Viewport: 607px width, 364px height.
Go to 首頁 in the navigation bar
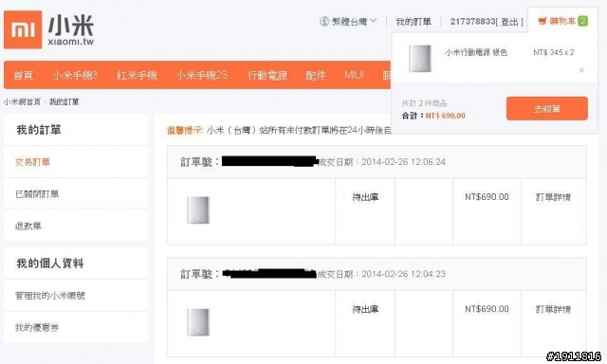click(23, 75)
